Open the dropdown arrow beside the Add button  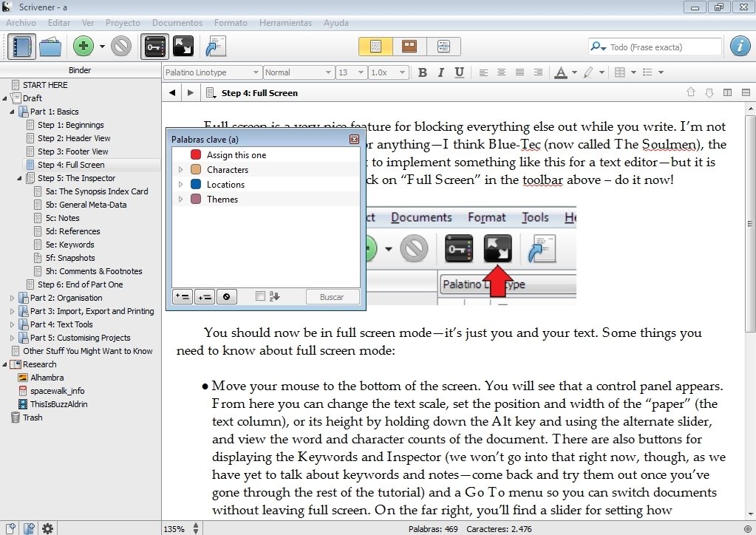pos(102,47)
